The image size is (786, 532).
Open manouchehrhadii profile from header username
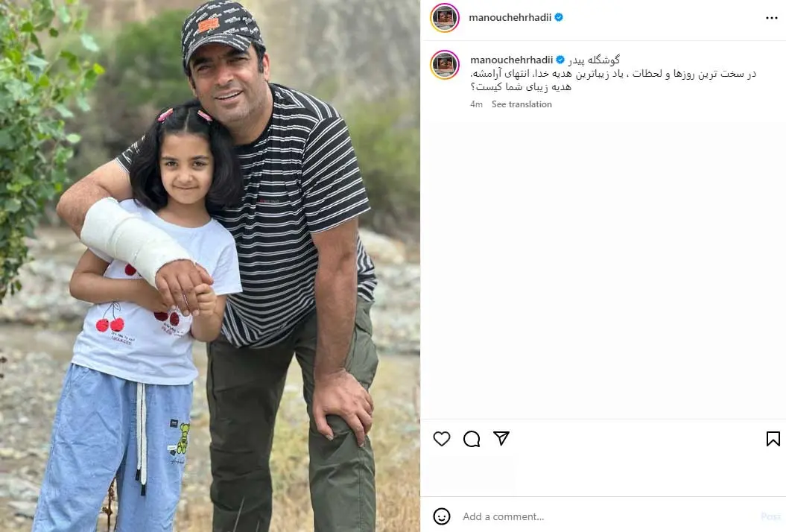point(510,17)
